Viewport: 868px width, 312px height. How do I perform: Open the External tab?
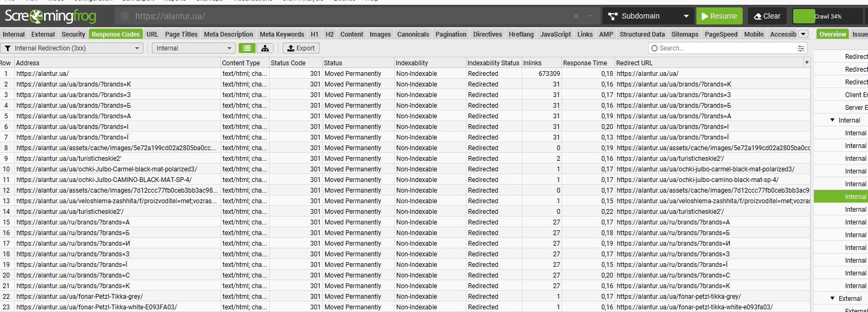(43, 34)
